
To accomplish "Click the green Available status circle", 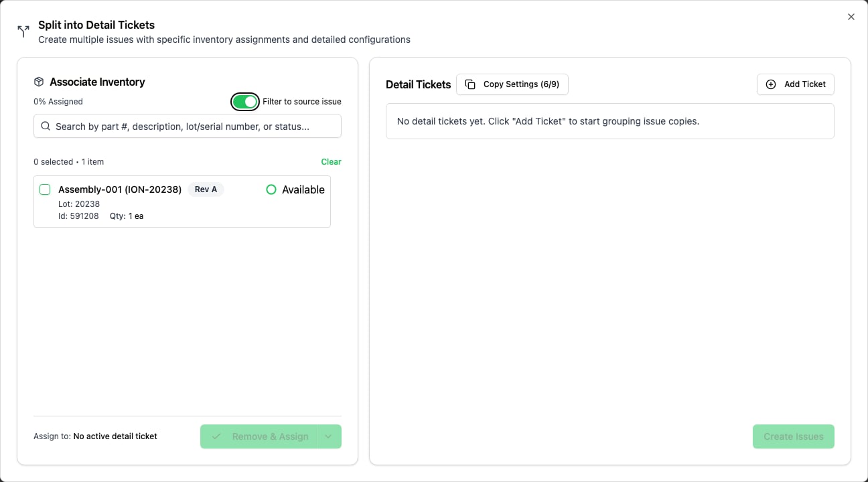I will pos(271,189).
